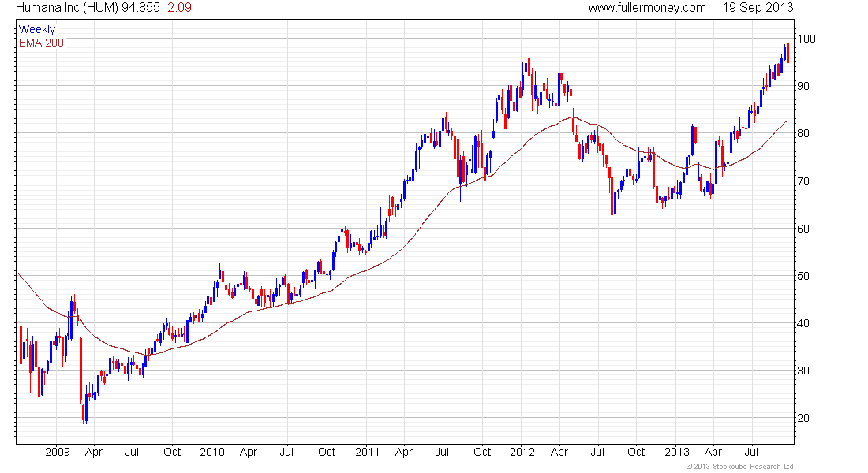Screen dimensions: 868x473
Task: Click the 80 price axis label
Action: tap(803, 133)
